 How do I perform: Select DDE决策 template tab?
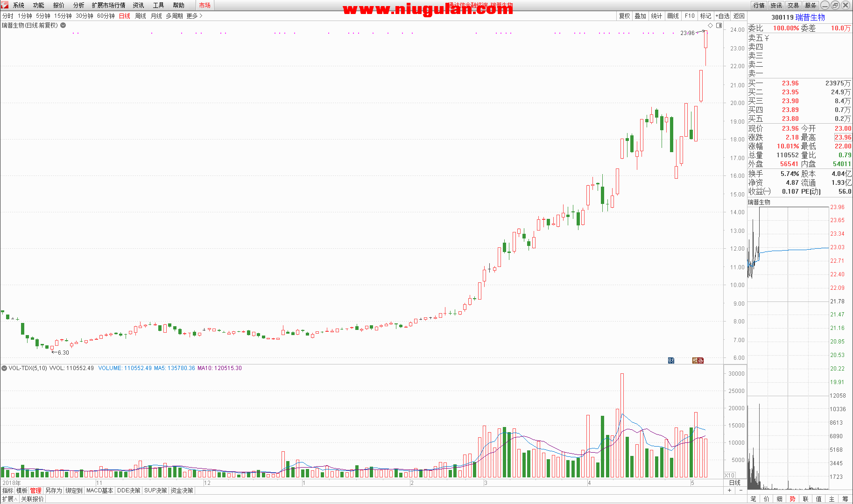[x=129, y=490]
